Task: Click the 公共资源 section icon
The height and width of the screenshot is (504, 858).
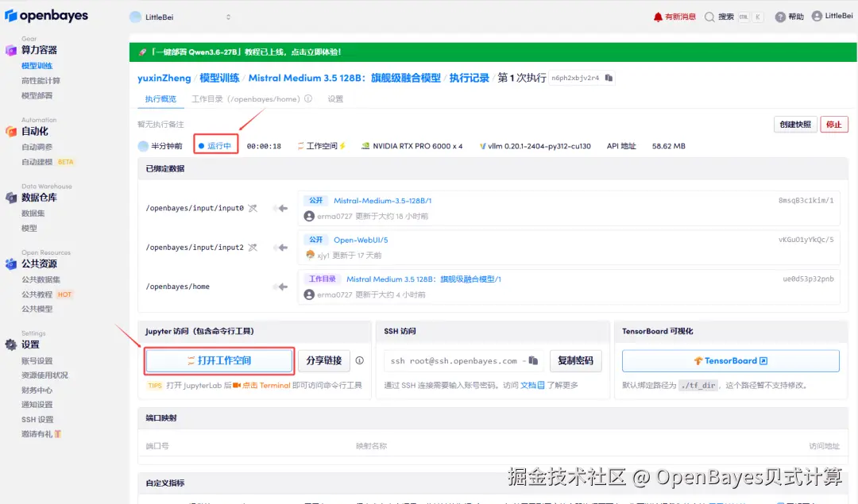Action: pos(11,264)
